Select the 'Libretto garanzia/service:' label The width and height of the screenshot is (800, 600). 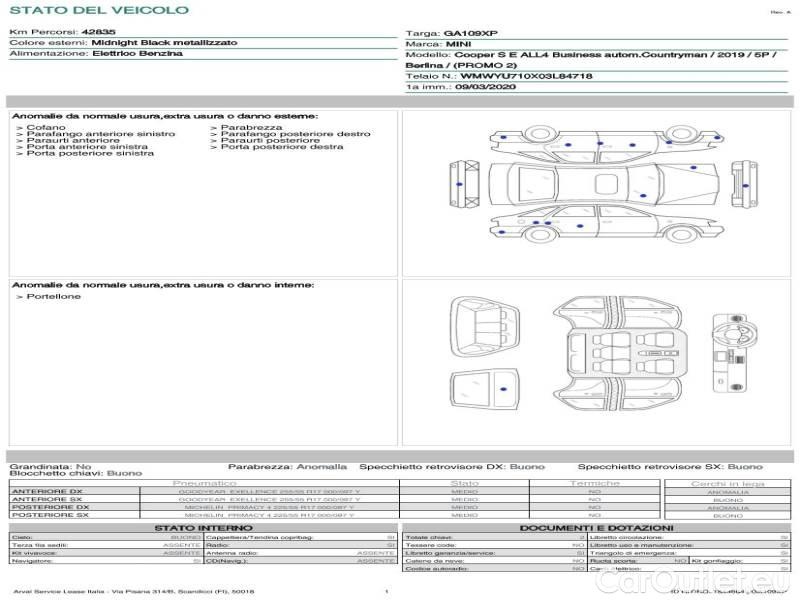pos(450,553)
